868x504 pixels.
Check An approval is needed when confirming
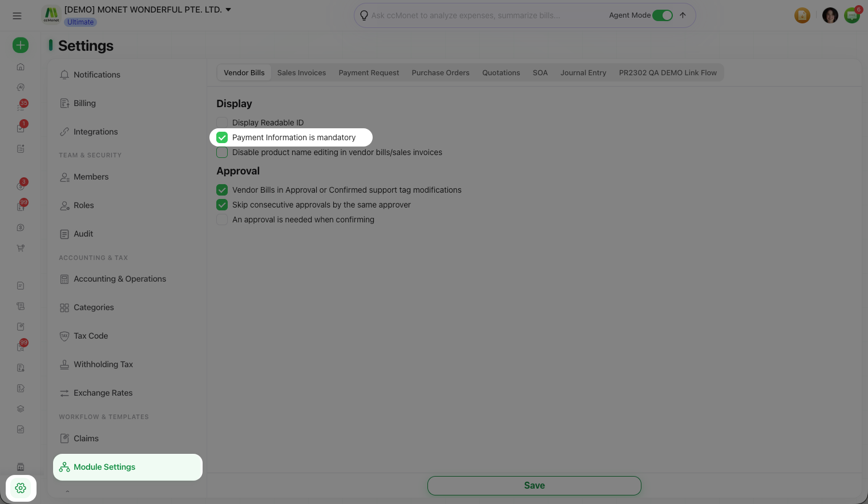click(x=222, y=220)
